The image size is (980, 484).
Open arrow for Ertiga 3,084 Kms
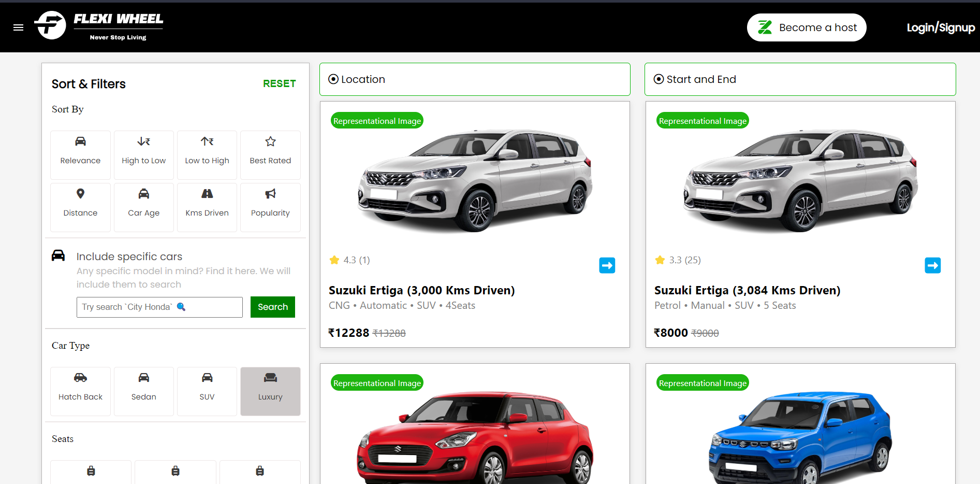click(933, 265)
